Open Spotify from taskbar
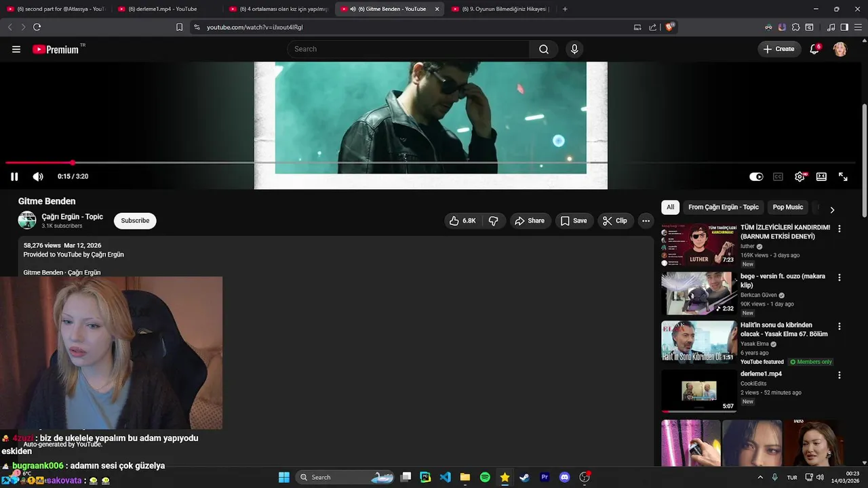Screen dimensions: 868x488 point(485,477)
